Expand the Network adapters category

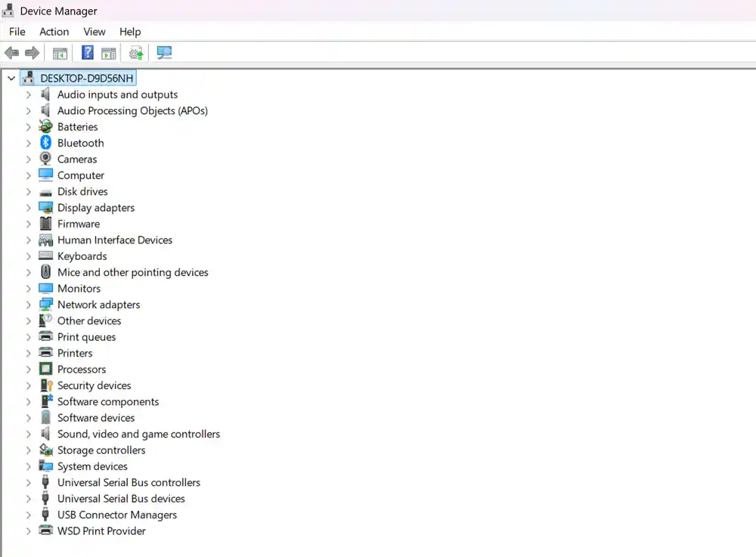pyautogui.click(x=29, y=305)
